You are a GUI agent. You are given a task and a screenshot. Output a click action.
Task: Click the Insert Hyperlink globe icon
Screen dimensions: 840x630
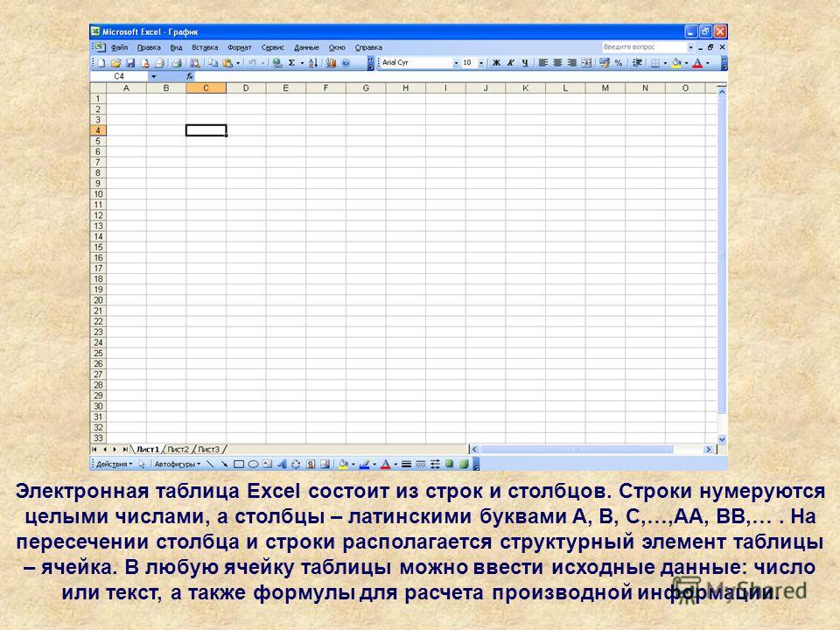point(276,63)
